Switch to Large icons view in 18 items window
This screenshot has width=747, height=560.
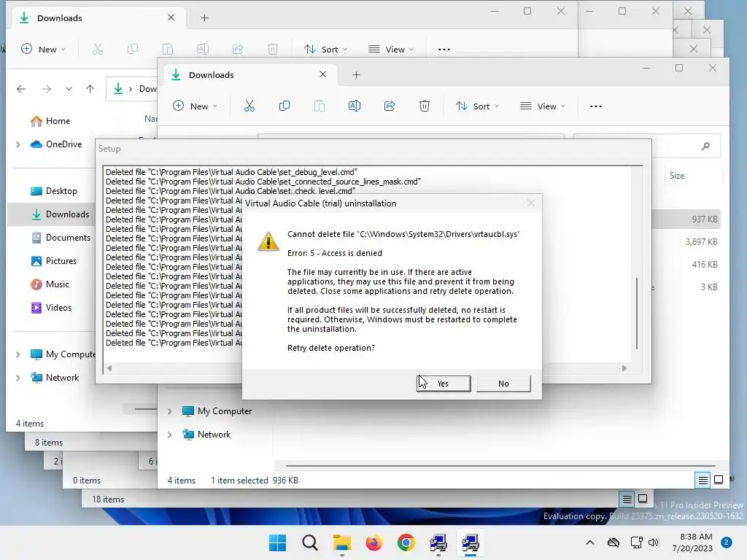click(643, 499)
